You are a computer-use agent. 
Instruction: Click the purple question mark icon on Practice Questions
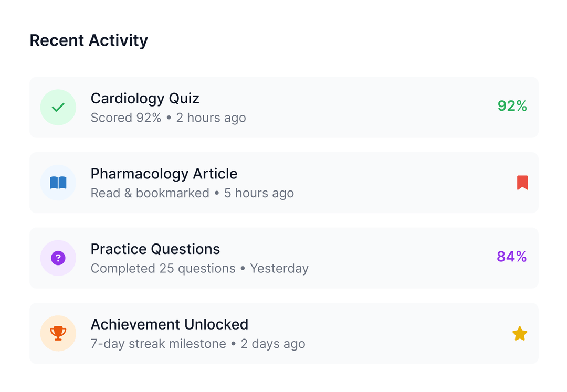point(58,258)
